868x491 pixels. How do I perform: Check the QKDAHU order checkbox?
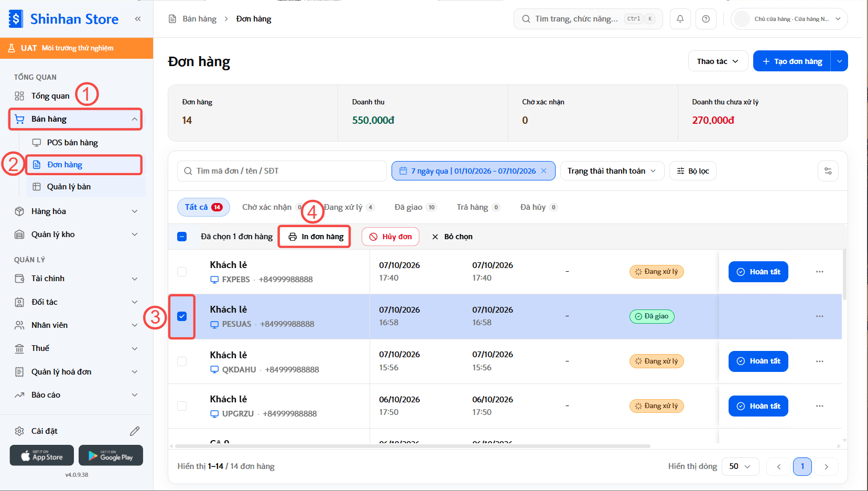tap(182, 361)
